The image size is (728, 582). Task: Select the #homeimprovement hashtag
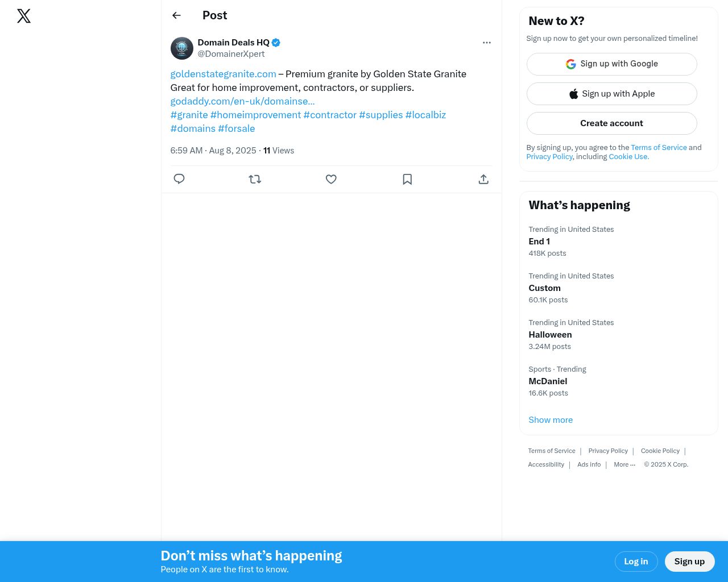[x=255, y=115]
